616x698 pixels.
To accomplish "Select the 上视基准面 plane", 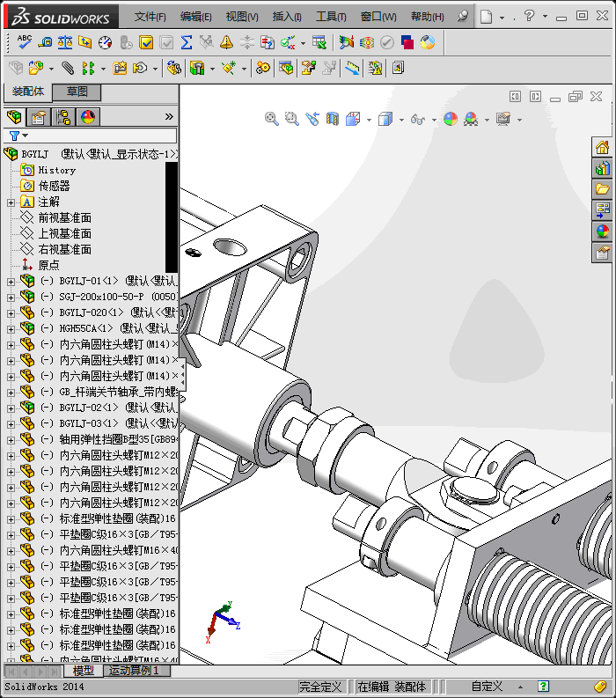I will point(64,234).
